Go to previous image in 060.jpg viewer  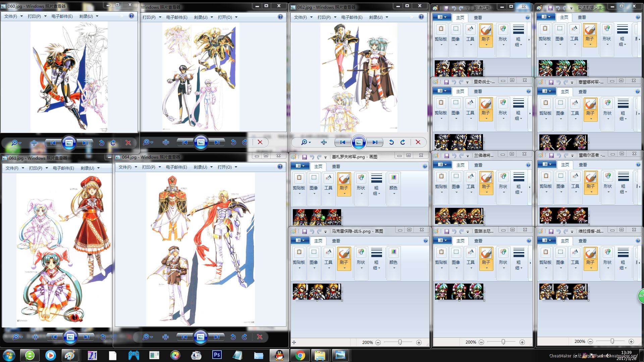click(53, 143)
